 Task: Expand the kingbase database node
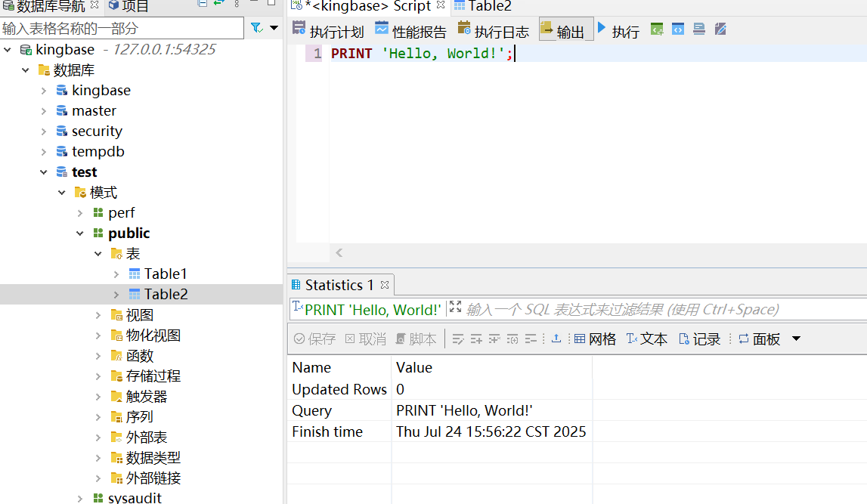pyautogui.click(x=44, y=91)
